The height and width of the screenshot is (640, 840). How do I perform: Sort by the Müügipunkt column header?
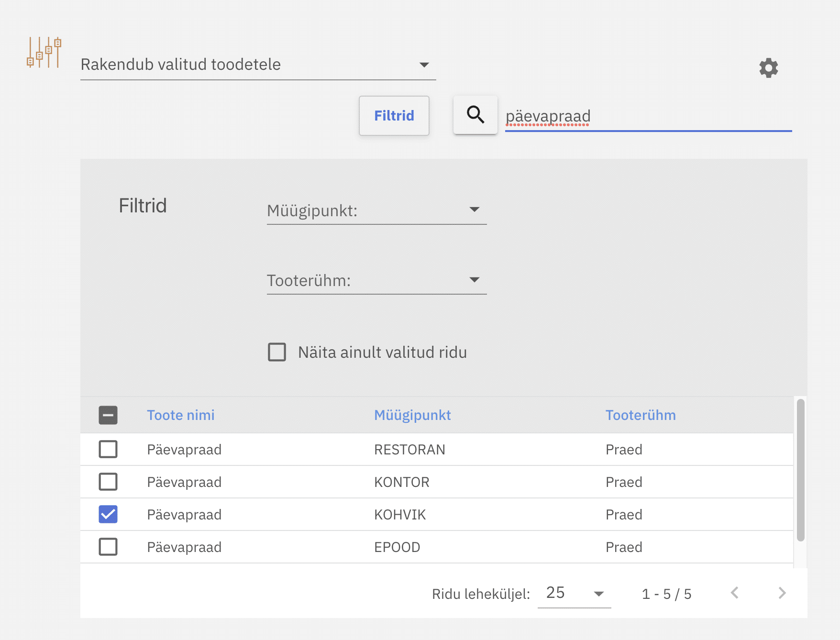(x=412, y=415)
